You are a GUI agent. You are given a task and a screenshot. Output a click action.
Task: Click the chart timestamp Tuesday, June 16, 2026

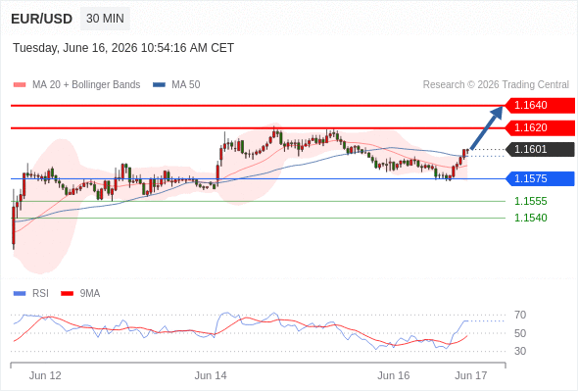coord(75,48)
